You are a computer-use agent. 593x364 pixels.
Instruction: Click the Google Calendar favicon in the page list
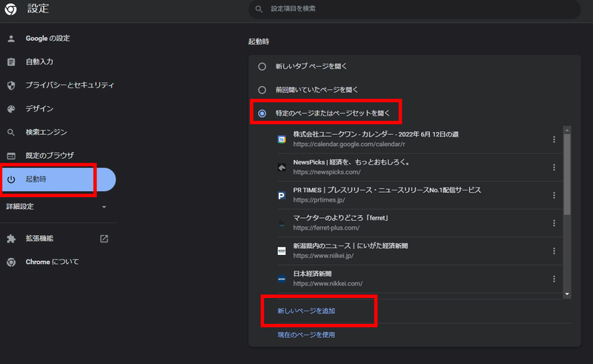[x=282, y=139]
